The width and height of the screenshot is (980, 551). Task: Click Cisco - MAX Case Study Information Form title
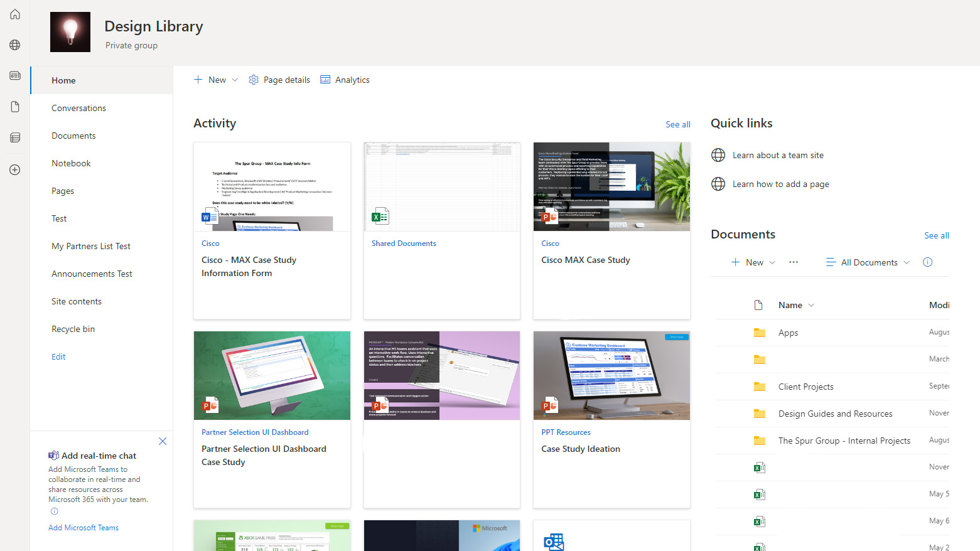click(249, 266)
